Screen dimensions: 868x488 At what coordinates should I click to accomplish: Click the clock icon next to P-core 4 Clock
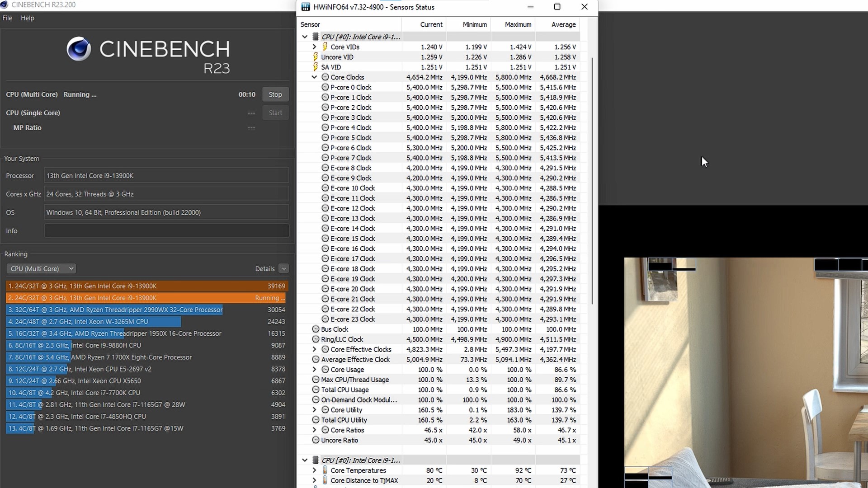click(x=325, y=127)
